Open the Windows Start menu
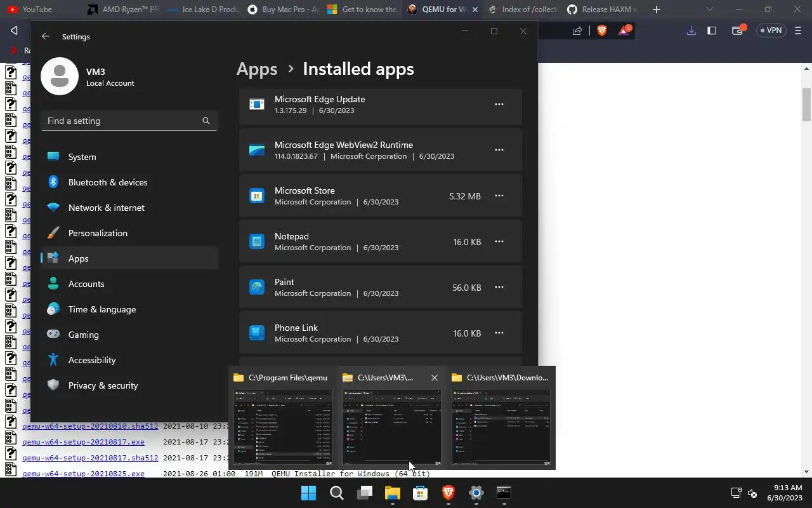Viewport: 812px width, 508px height. [x=308, y=493]
